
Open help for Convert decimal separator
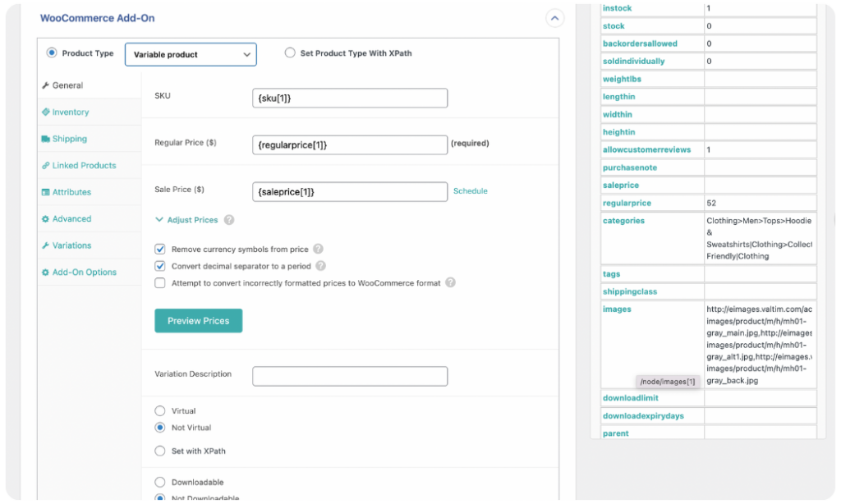tap(321, 266)
